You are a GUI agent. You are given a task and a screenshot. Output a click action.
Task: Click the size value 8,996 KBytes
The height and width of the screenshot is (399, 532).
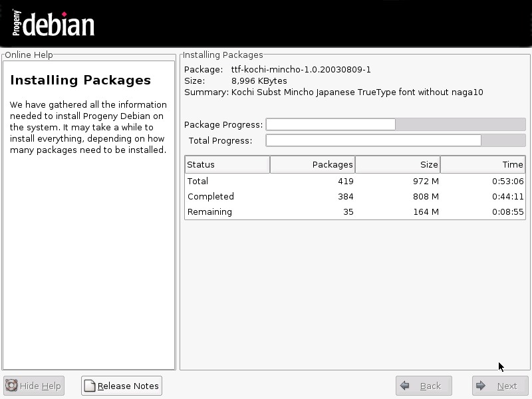click(259, 80)
